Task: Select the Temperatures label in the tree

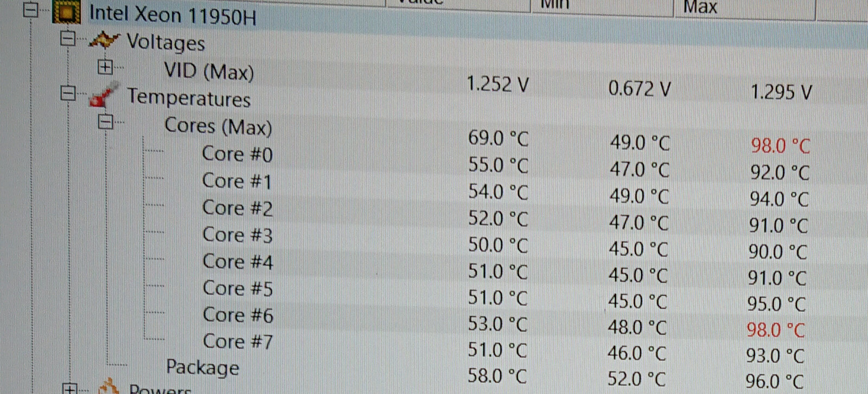Action: pyautogui.click(x=188, y=98)
